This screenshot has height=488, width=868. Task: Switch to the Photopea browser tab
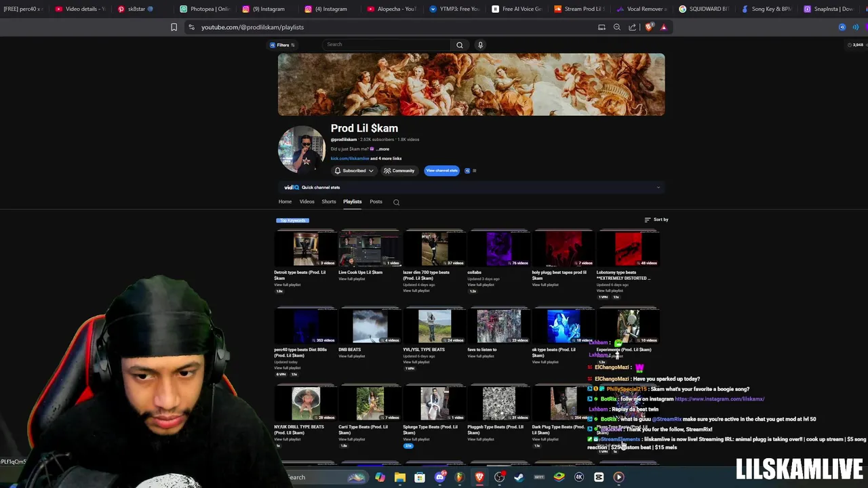(204, 9)
